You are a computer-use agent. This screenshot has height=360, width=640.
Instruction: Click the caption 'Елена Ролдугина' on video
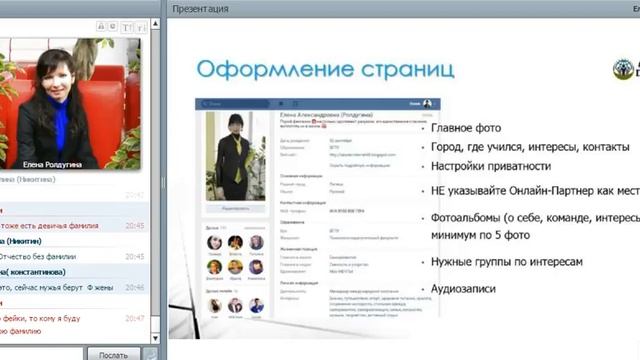point(52,165)
